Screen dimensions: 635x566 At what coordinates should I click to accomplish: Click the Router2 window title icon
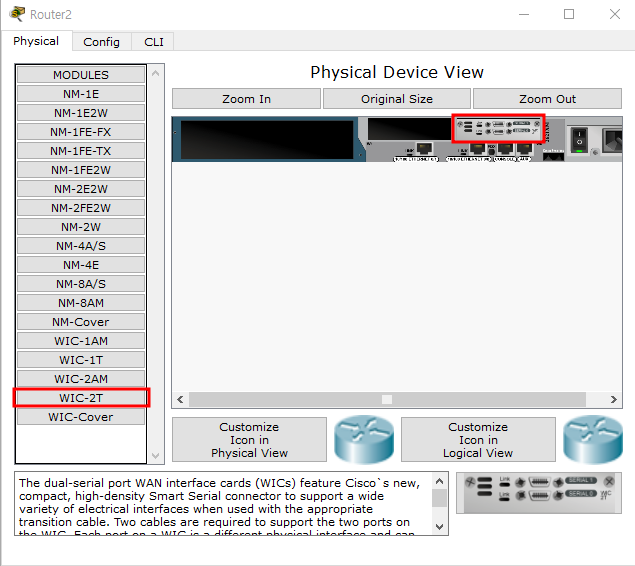pos(17,14)
